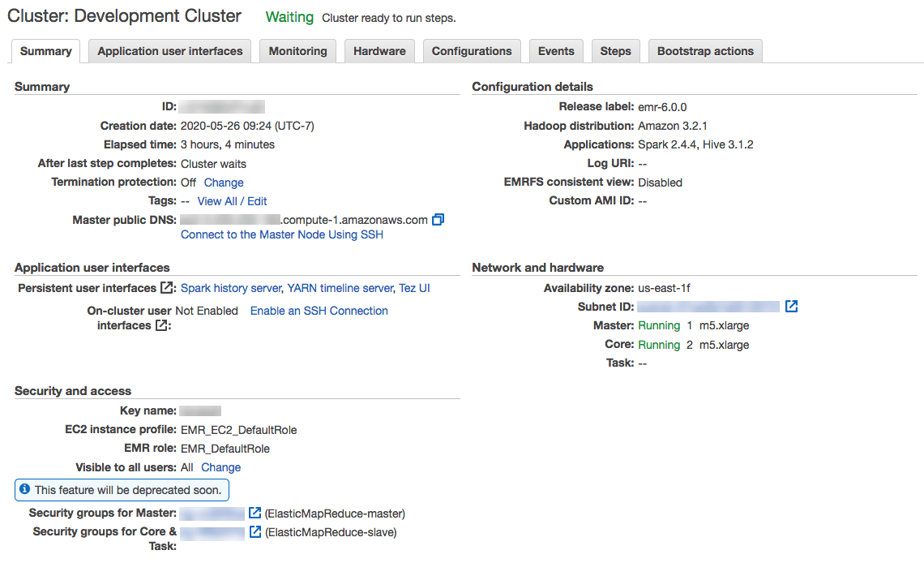Switch to the Steps tab
Screen dimensions: 924x563
[615, 50]
